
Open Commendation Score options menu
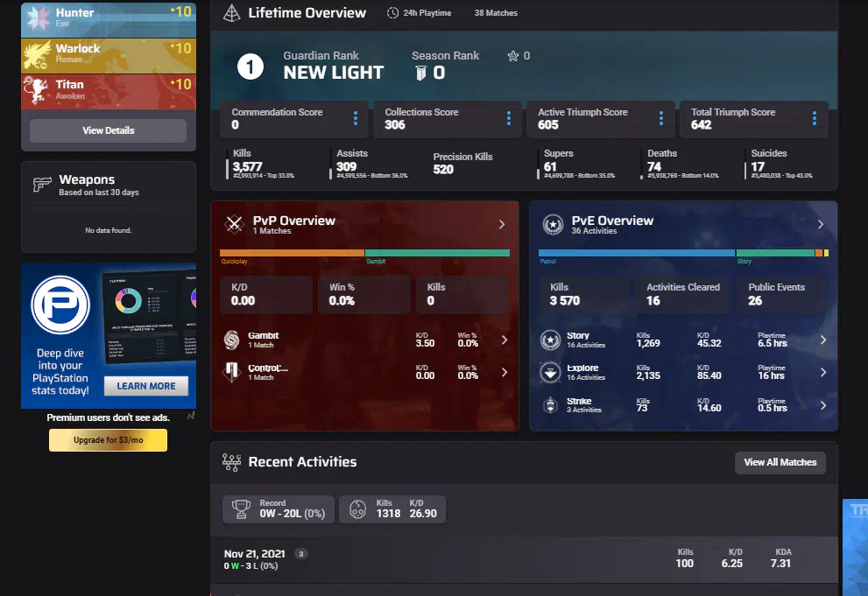point(356,118)
